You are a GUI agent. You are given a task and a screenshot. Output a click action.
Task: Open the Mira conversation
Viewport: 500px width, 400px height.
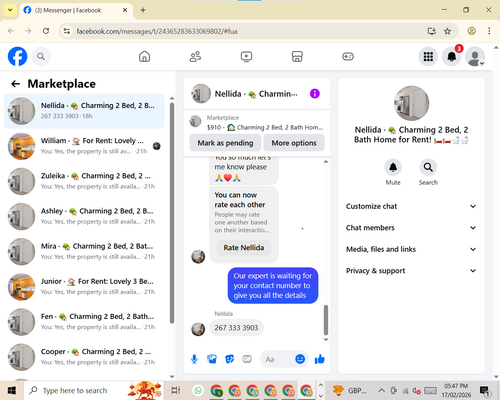click(x=84, y=252)
